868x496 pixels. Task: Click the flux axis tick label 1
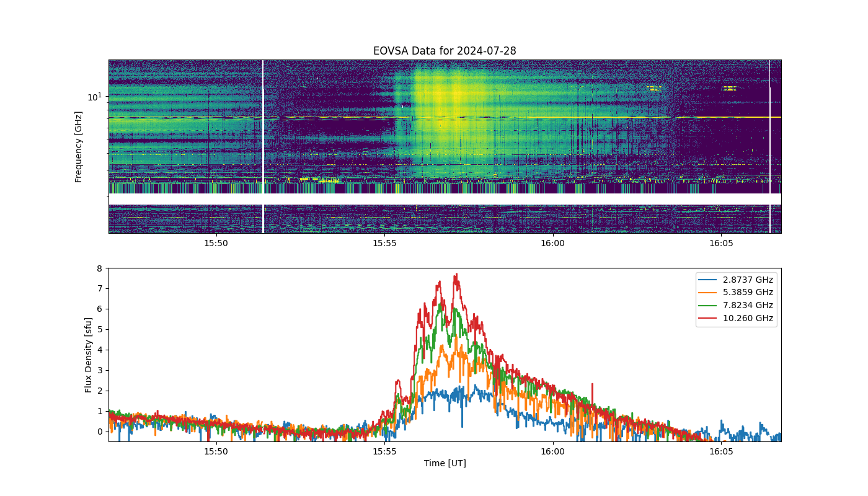pyautogui.click(x=99, y=411)
